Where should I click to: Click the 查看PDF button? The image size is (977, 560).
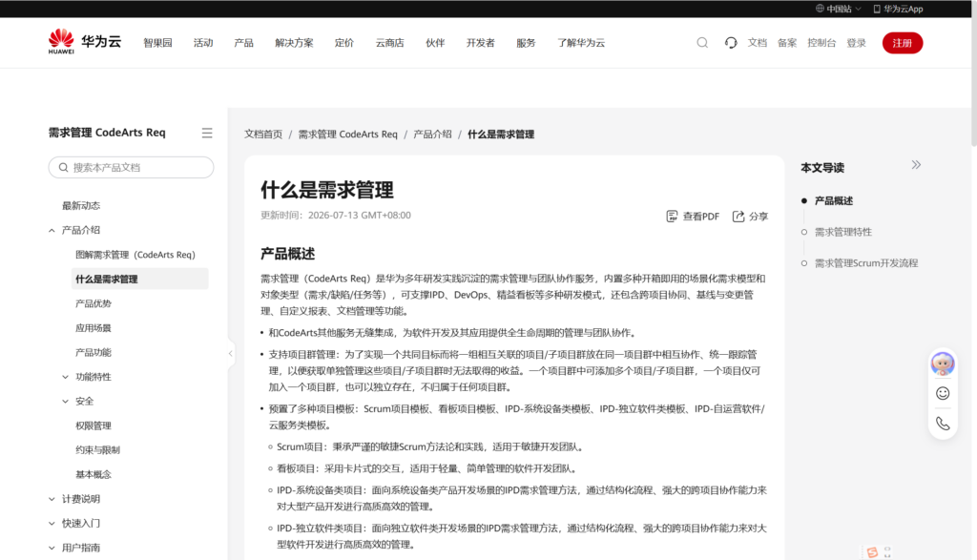tap(693, 217)
